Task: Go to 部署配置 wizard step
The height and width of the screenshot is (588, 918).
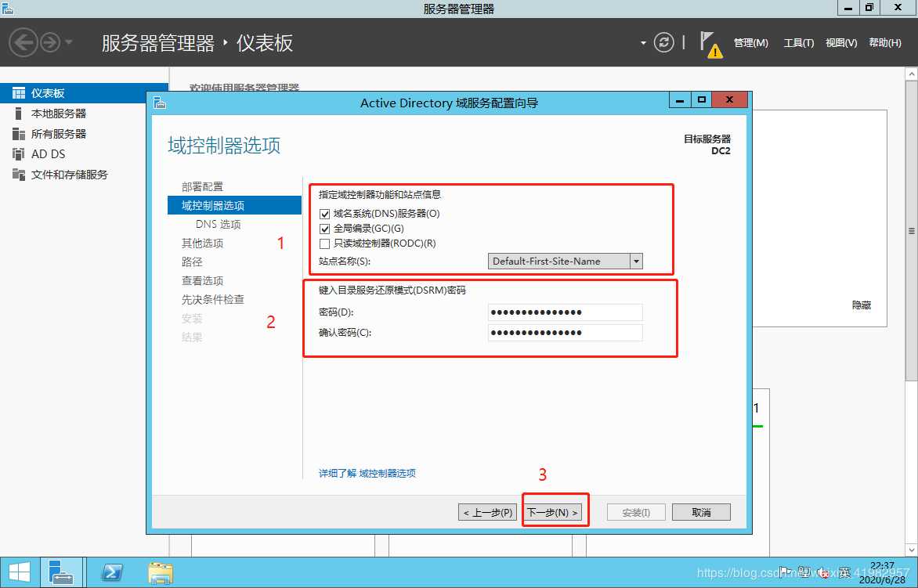Action: coord(202,186)
